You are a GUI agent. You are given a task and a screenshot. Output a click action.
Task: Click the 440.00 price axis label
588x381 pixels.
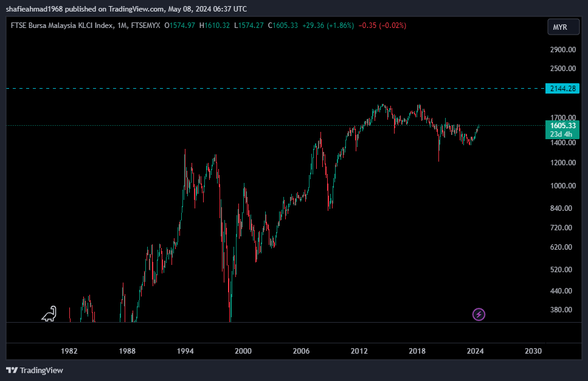(x=561, y=290)
